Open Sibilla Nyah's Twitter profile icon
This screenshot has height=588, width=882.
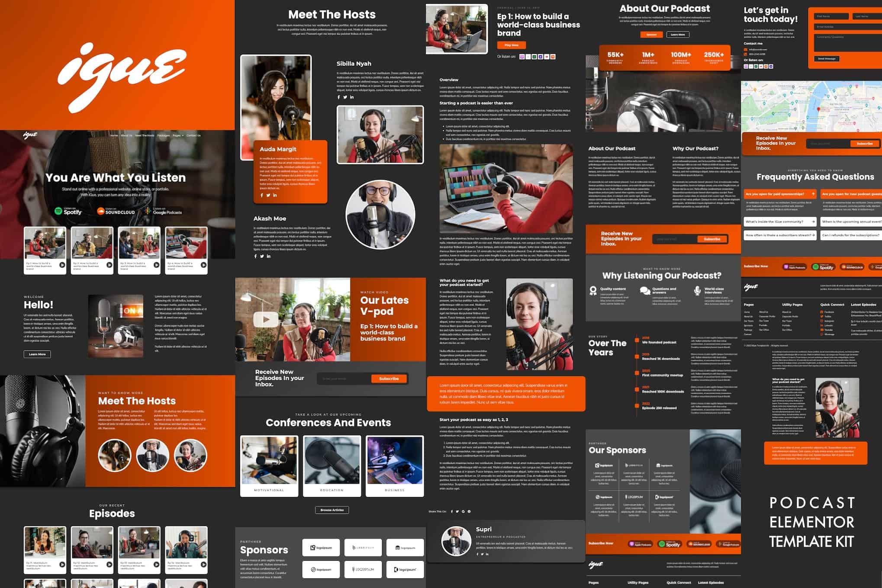(x=345, y=97)
